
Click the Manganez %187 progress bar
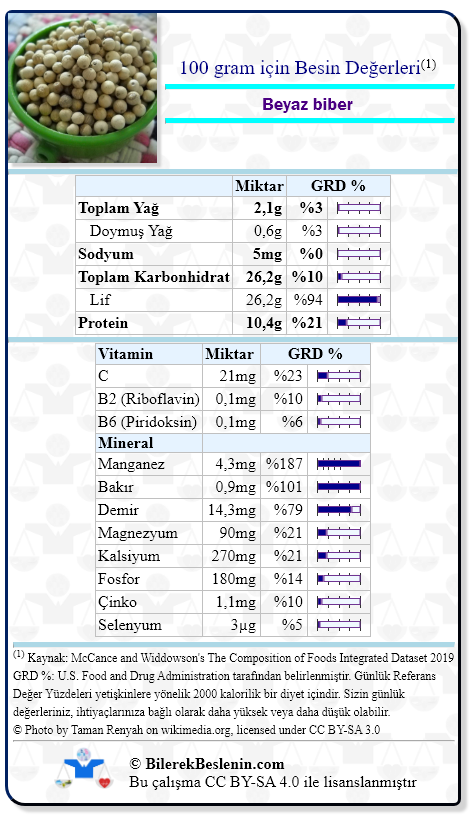tap(339, 464)
